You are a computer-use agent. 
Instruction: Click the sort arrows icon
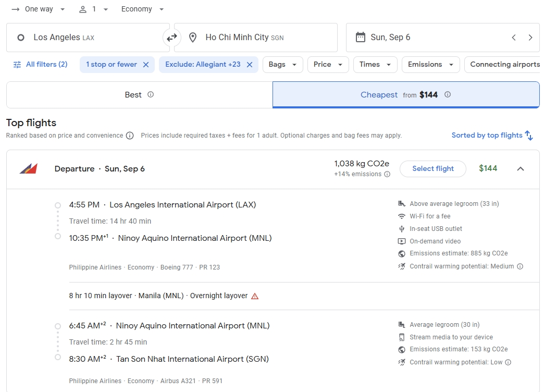[x=529, y=136]
